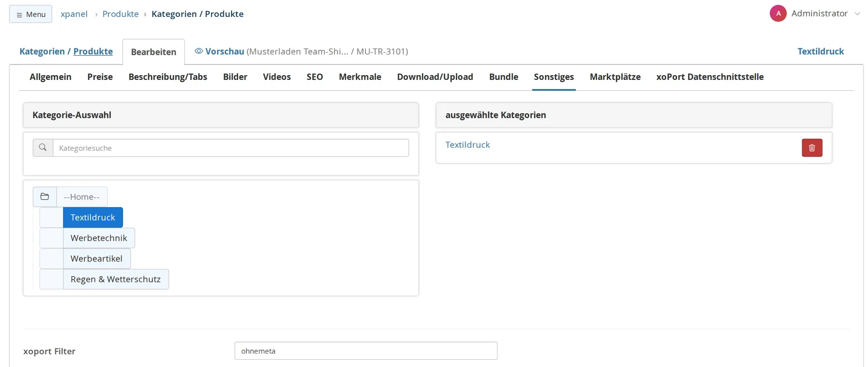Click the Textildruck link at top right
Screen dimensions: 868x367
(x=821, y=51)
